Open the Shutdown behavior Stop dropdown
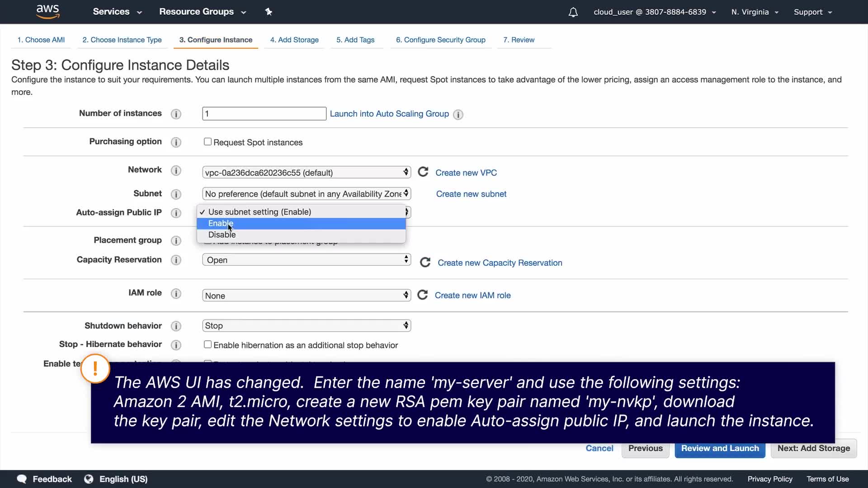This screenshot has height=488, width=868. tap(306, 326)
